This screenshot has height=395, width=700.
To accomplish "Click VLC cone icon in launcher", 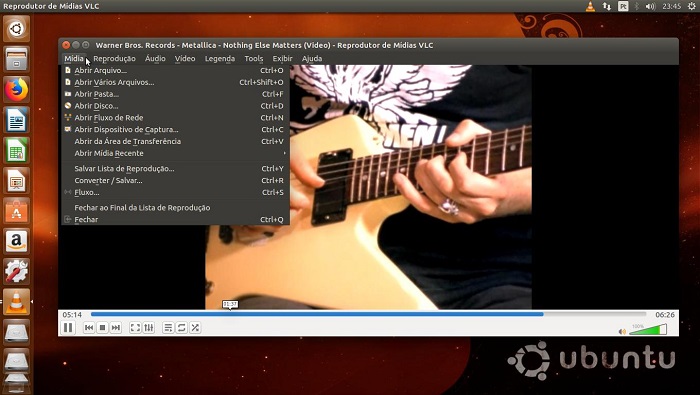I will [x=17, y=302].
